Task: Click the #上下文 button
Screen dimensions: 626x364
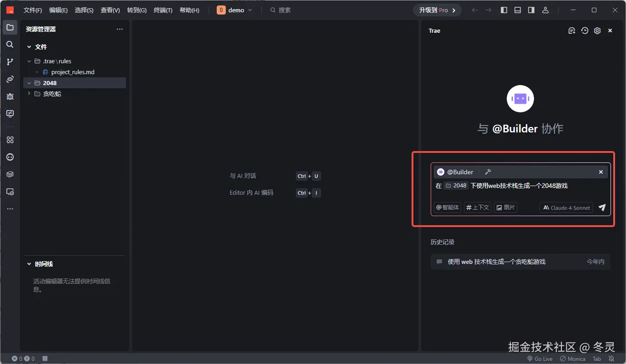Action: pyautogui.click(x=477, y=207)
